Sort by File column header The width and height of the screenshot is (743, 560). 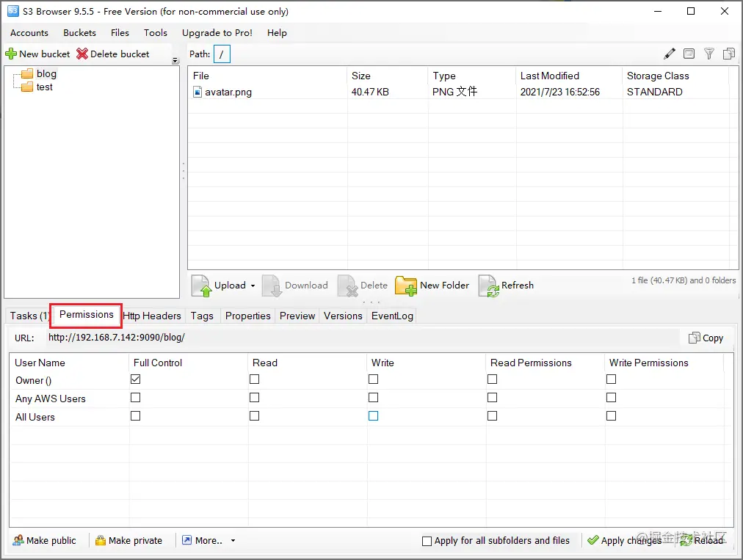coord(268,76)
